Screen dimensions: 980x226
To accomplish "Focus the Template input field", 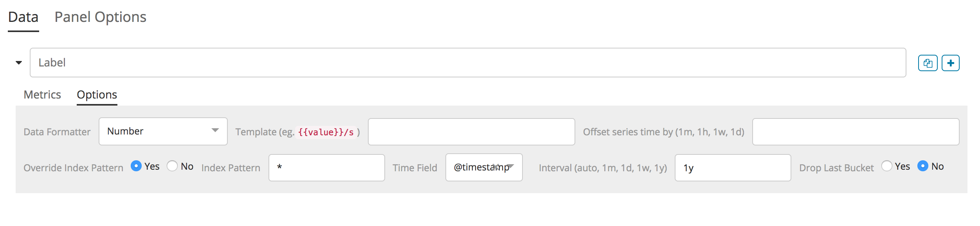I will [471, 132].
